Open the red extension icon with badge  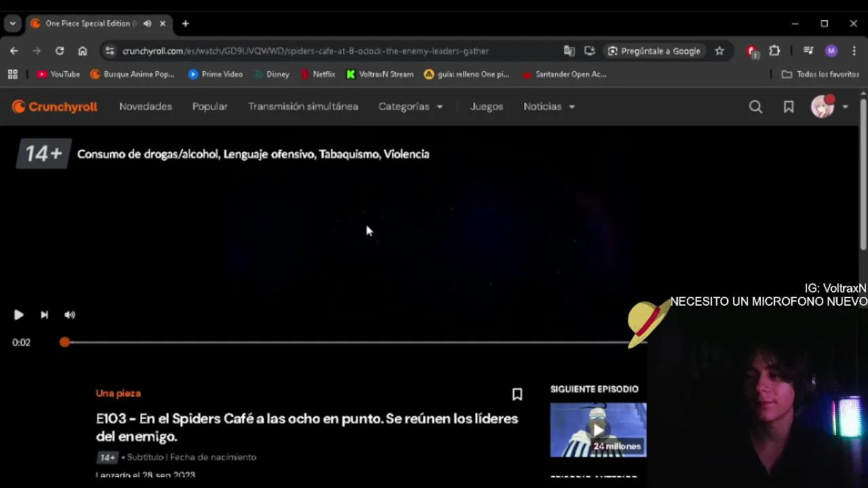(752, 52)
